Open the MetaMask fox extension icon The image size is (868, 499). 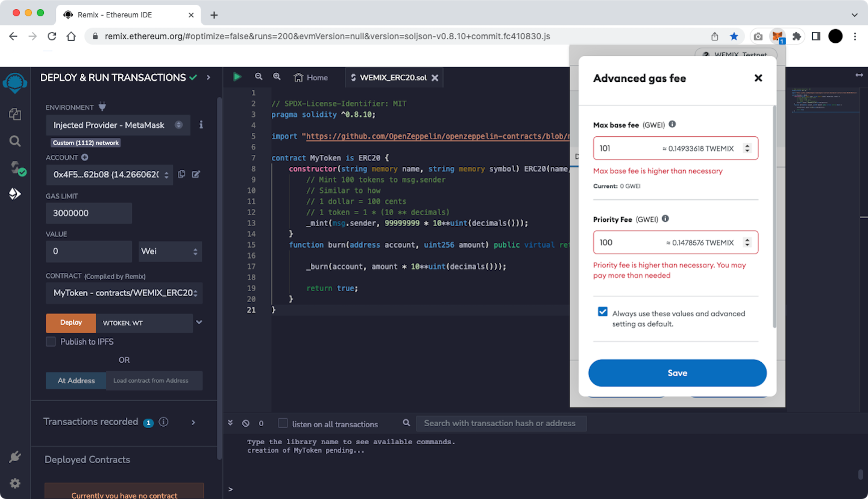click(x=777, y=36)
